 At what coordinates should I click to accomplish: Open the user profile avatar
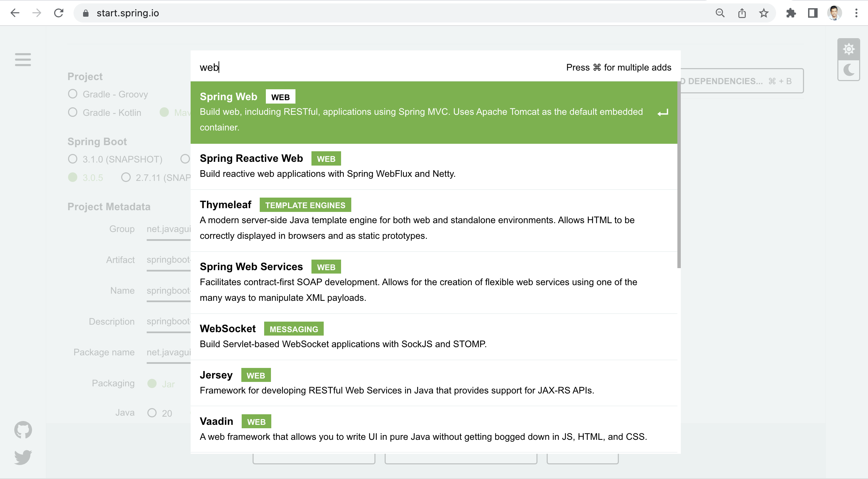click(x=835, y=13)
